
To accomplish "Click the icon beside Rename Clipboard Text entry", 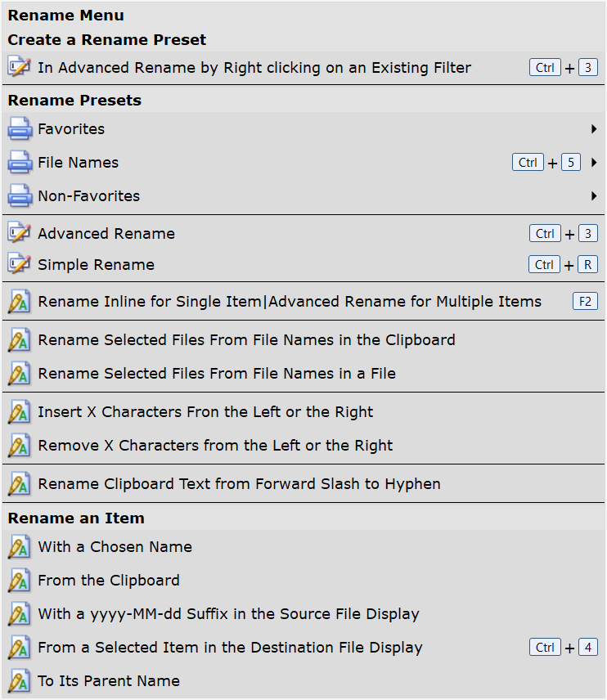I will [19, 484].
